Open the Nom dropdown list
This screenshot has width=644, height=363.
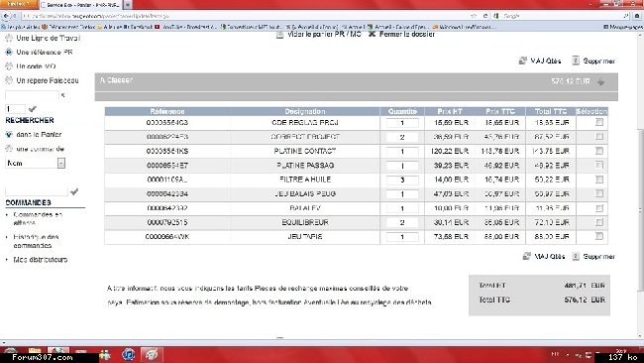pos(60,164)
